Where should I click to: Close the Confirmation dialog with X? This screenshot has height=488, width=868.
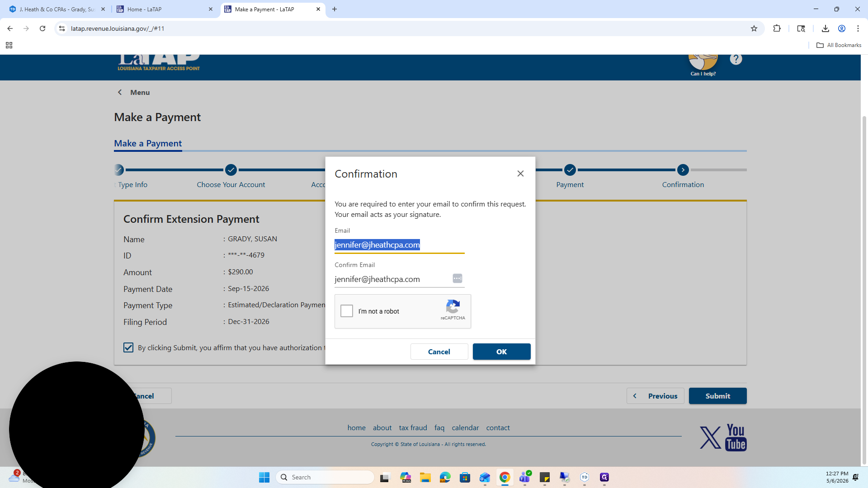coord(520,174)
